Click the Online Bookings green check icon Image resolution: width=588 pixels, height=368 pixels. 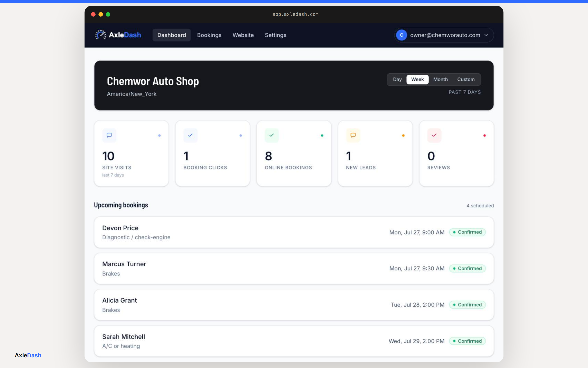272,135
